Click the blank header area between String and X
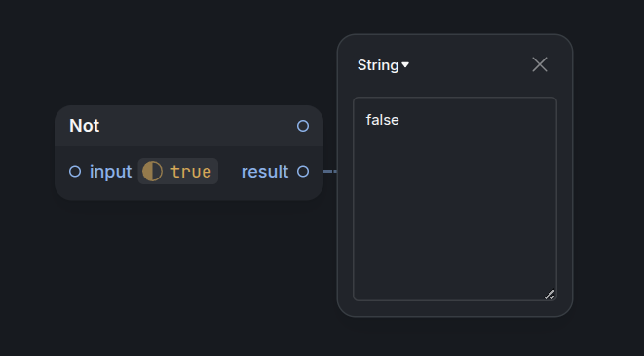This screenshot has width=644, height=356. pos(471,65)
